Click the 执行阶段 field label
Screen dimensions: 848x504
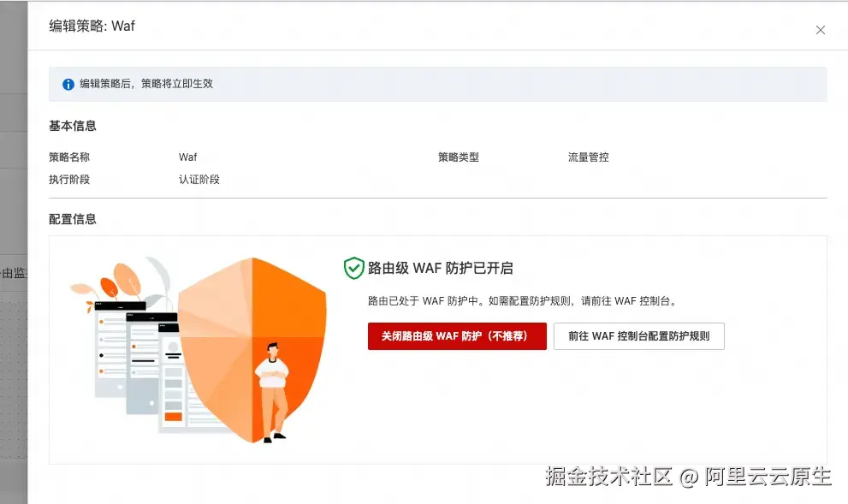[x=68, y=180]
